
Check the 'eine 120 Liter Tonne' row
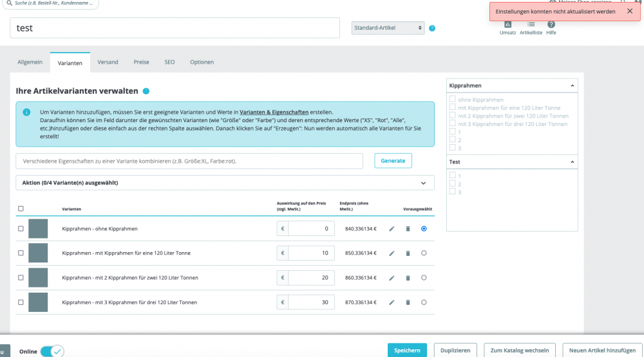point(21,253)
